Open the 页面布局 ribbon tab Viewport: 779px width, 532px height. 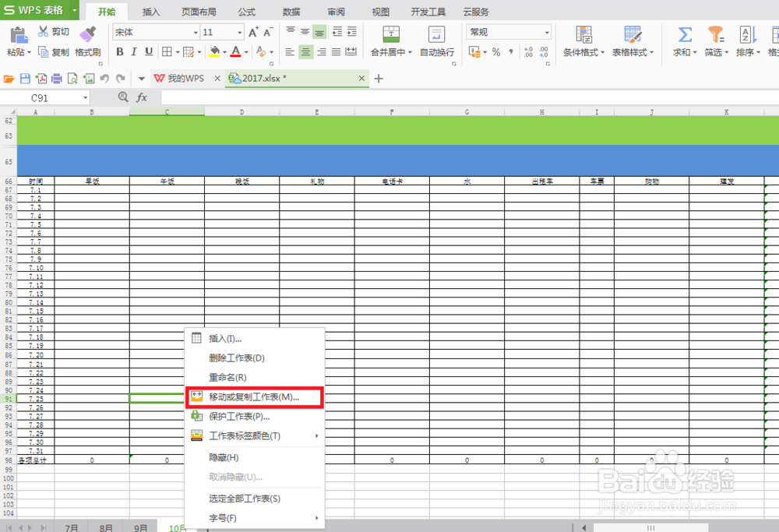(x=199, y=12)
